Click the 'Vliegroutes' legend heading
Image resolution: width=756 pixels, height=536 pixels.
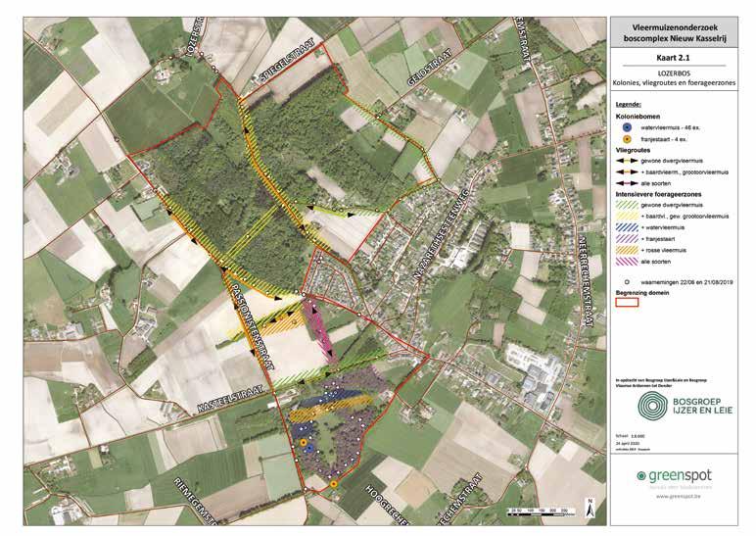pos(633,150)
